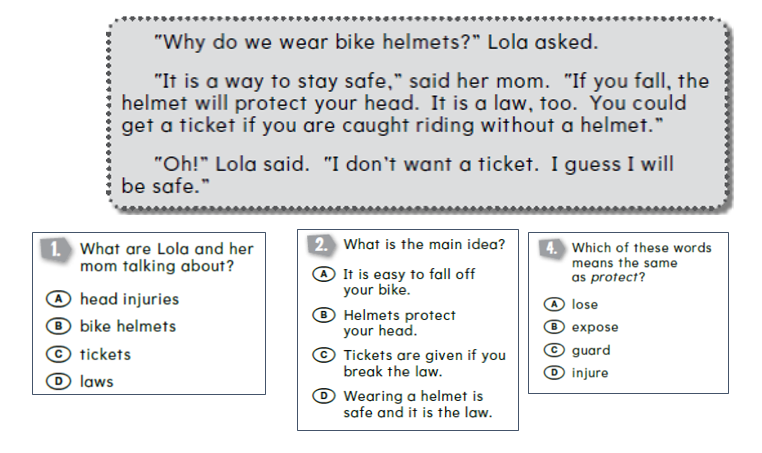Choose bubble D beside 'injure'
Screen dimensions: 762x453
(x=554, y=373)
